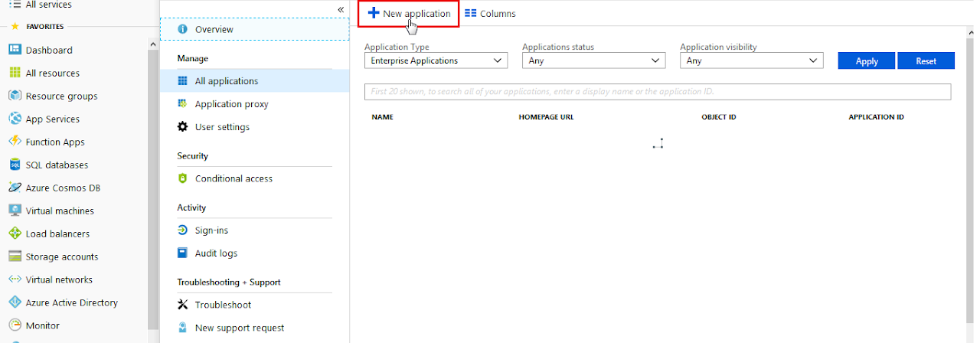Click the Sign-ins icon
This screenshot has width=980, height=343.
click(x=182, y=230)
